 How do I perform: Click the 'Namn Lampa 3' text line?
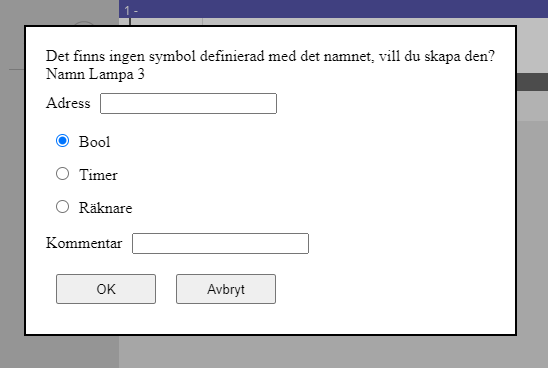95,74
